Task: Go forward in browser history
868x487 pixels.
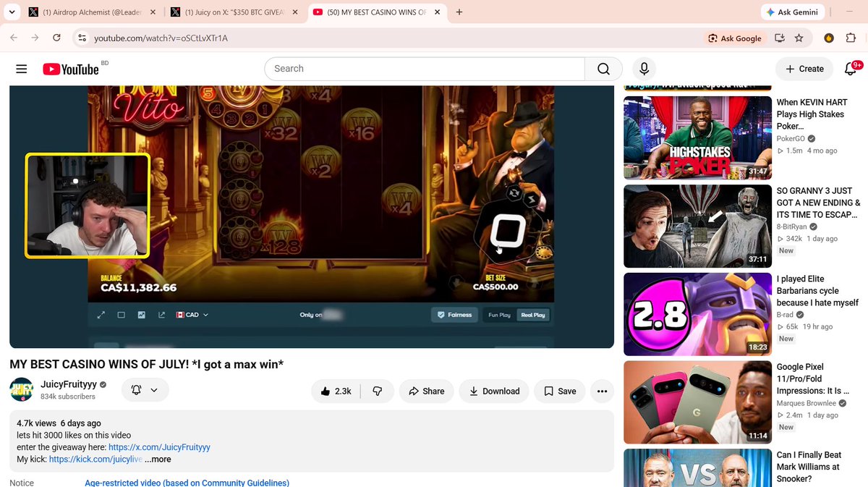Action: pos(35,38)
